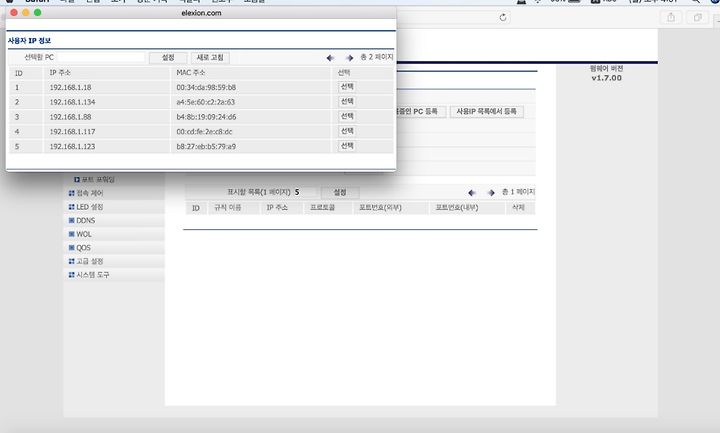Click IP cell 192.168.1.88
Screen dimensions: 720x433
[x=70, y=117]
